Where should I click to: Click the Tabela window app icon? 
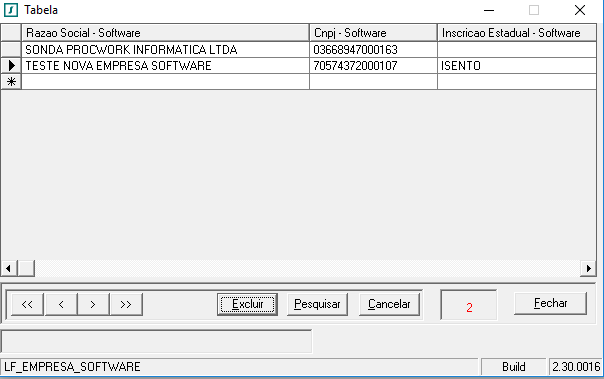(x=11, y=10)
